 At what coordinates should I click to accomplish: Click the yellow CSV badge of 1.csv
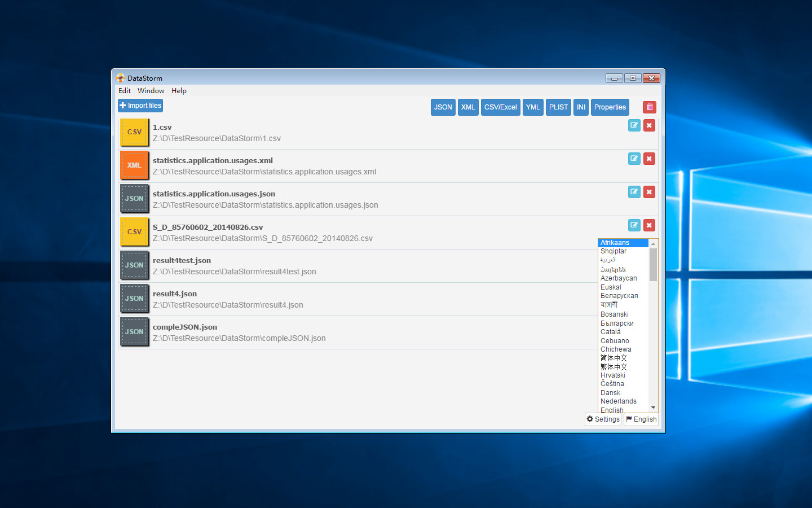point(134,132)
